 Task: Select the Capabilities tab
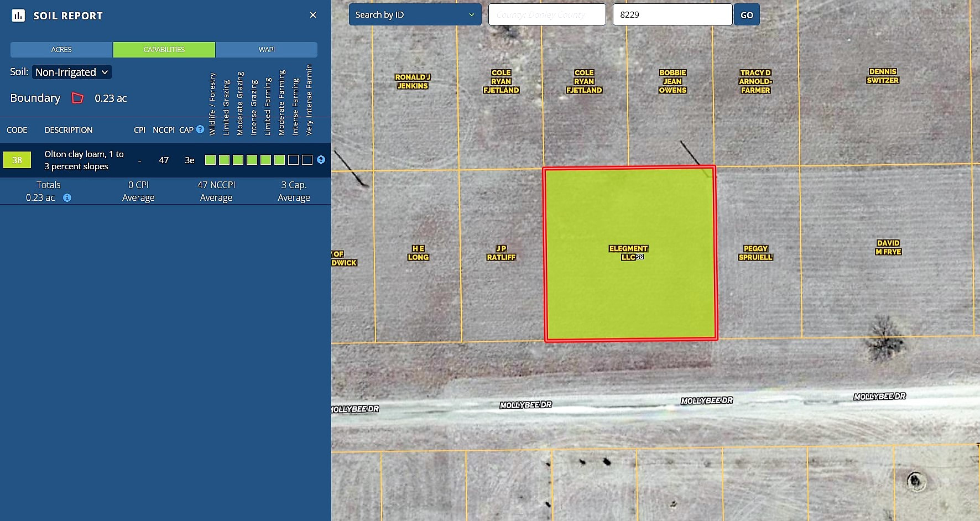pyautogui.click(x=164, y=50)
